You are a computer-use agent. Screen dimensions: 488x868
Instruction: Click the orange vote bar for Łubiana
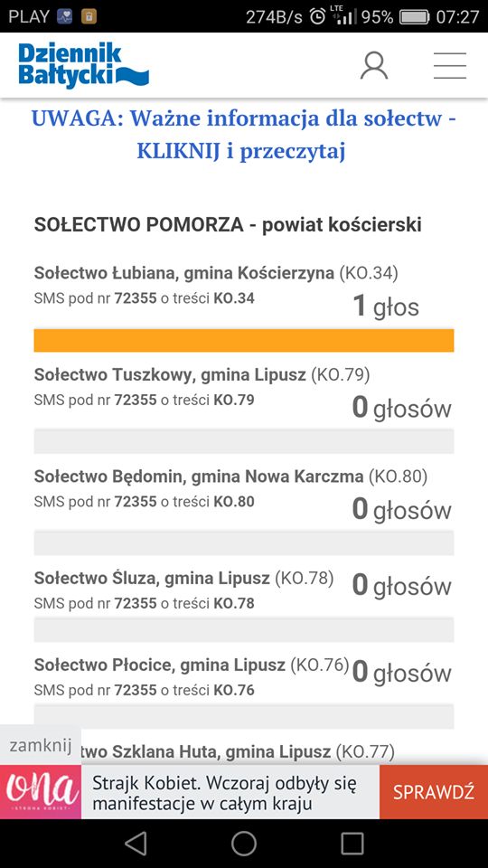243,341
